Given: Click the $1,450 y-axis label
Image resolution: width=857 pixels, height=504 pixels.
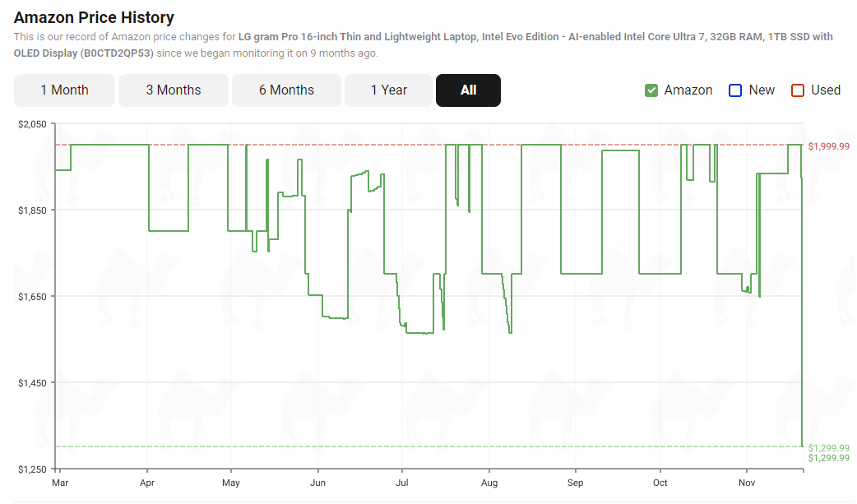Looking at the screenshot, I should tap(33, 383).
